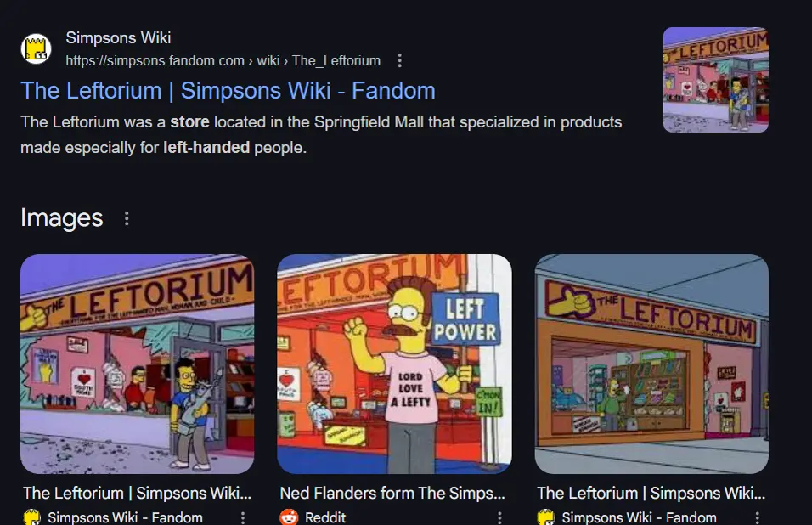Open more options beside the Reddit source label
This screenshot has width=812, height=525.
499,517
